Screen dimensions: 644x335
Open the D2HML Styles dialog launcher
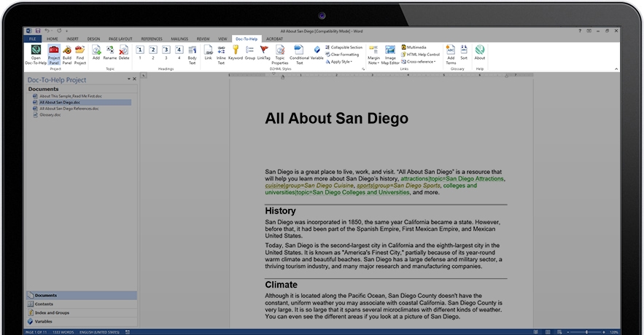tap(362, 69)
